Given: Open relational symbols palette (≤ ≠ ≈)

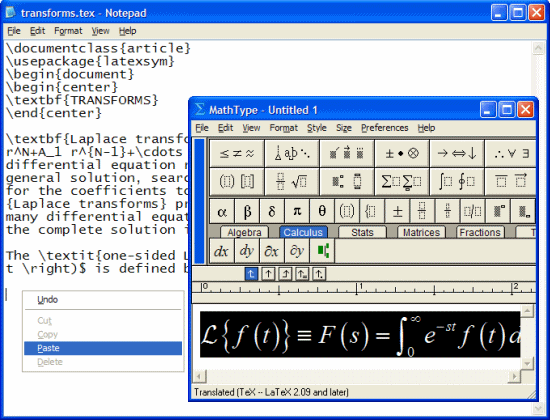Looking at the screenshot, I should pyautogui.click(x=237, y=153).
